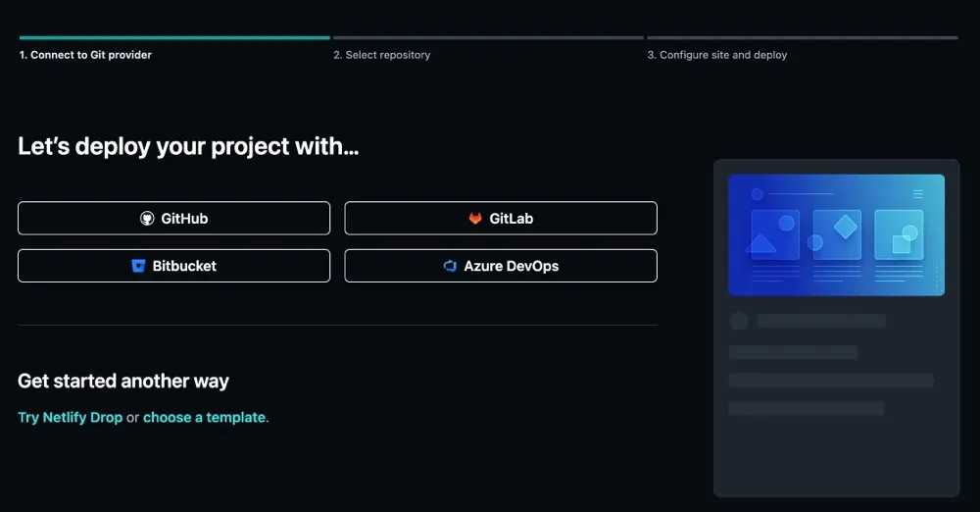980x512 pixels.
Task: Click the Azure DevOps logo icon
Action: tap(450, 266)
